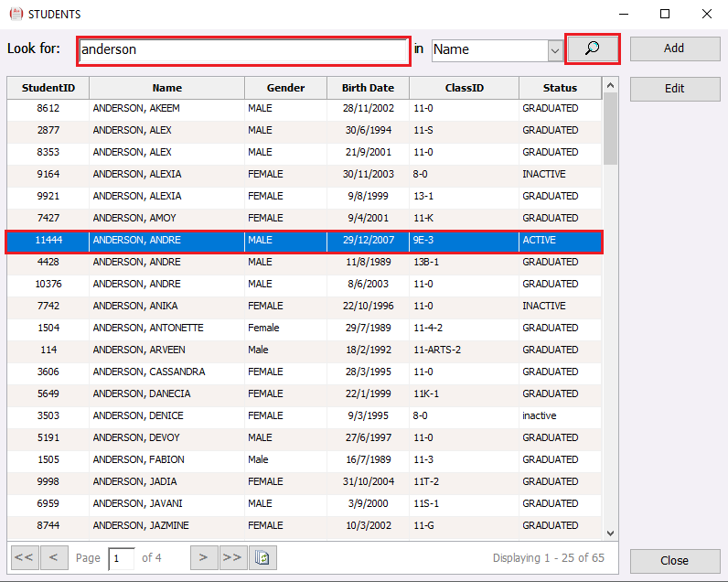Click the Edit button
The image size is (728, 582).
675,89
